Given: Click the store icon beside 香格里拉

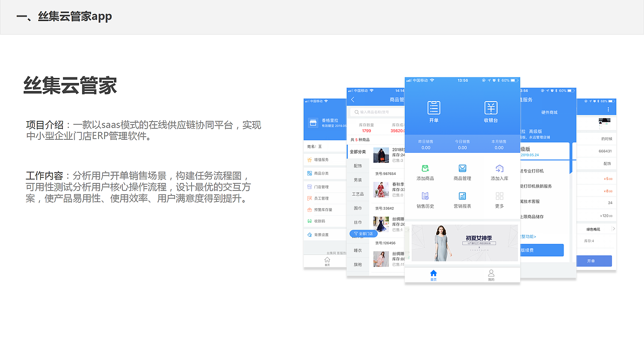Looking at the screenshot, I should coord(313,123).
